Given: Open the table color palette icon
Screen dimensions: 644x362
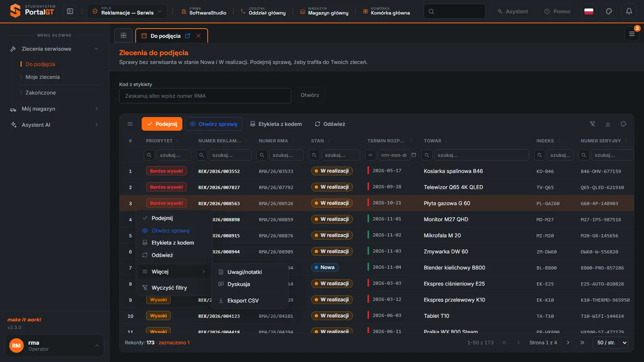Looking at the screenshot, I should click(623, 124).
